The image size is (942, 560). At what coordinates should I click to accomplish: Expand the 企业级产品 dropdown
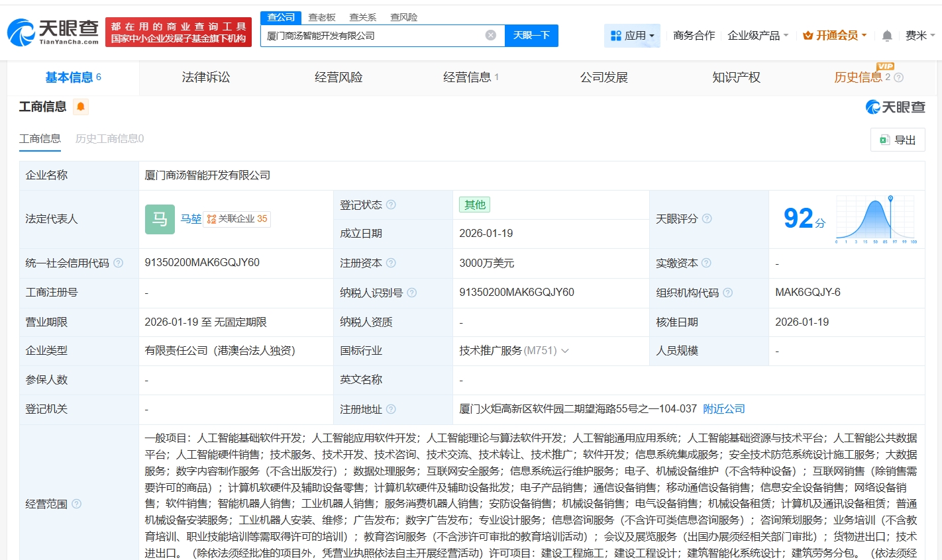pyautogui.click(x=758, y=36)
